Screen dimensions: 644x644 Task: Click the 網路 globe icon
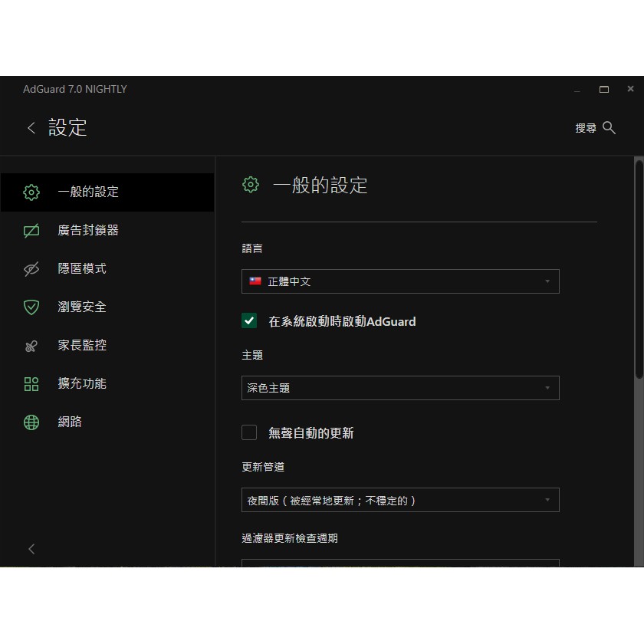[31, 422]
